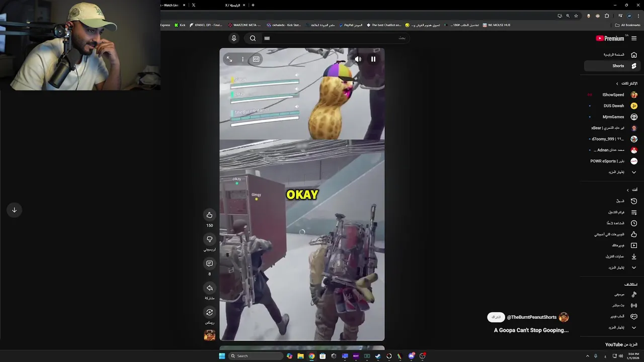Open File Explorer from the taskbar

(300, 356)
